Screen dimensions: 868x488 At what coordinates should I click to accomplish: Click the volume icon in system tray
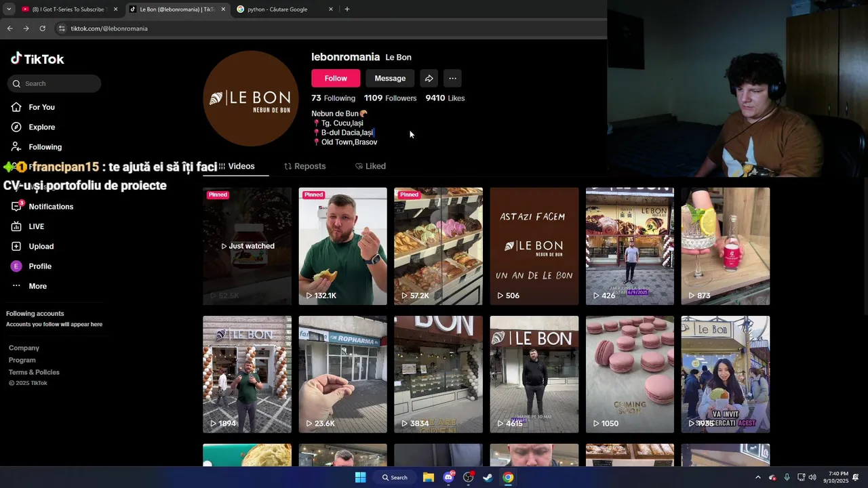click(x=812, y=477)
